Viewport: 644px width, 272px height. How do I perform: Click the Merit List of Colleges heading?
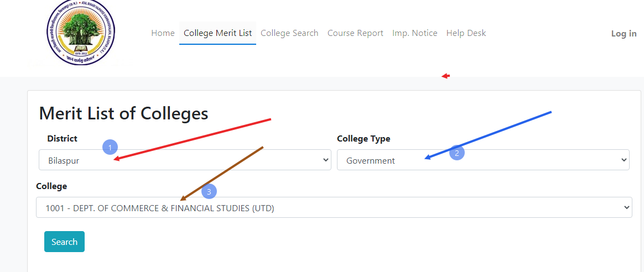coord(123,113)
